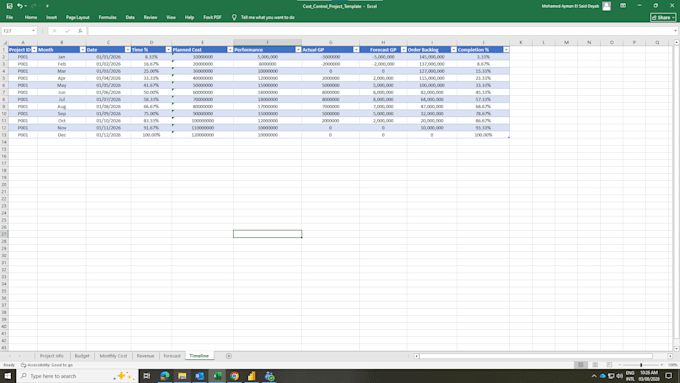Click the Tell me what you want to do box

point(264,17)
